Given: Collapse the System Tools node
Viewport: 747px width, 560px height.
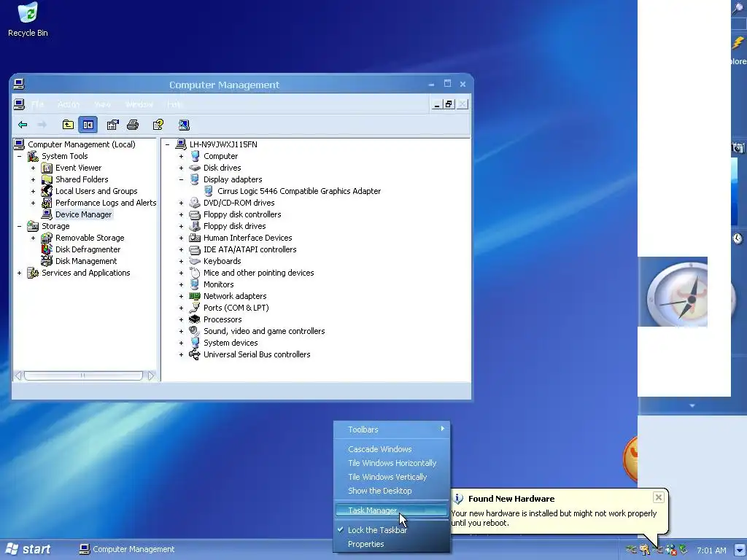Looking at the screenshot, I should 19,156.
